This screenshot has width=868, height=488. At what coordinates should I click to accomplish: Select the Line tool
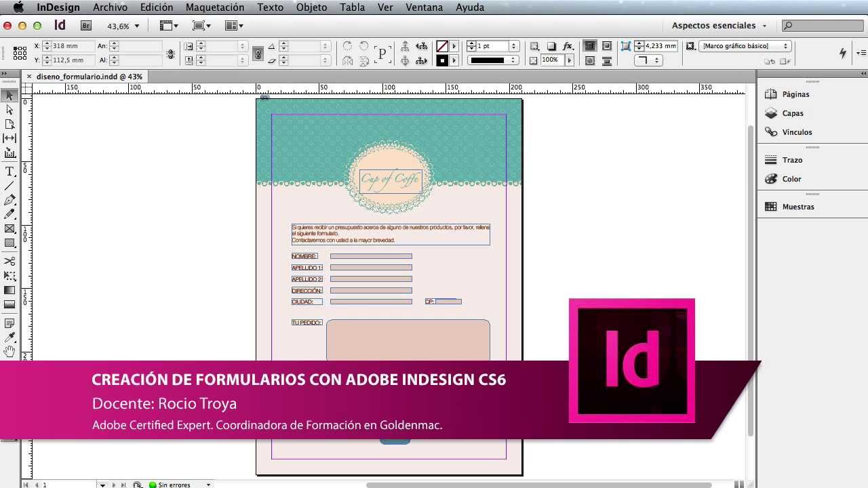[x=9, y=186]
